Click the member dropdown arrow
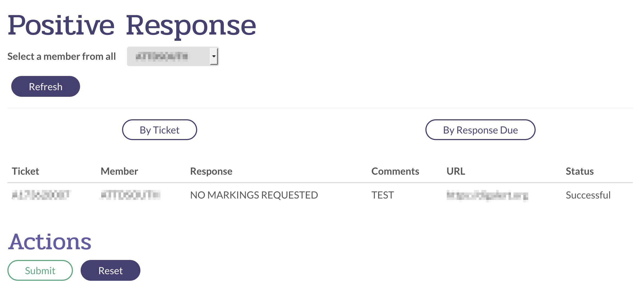This screenshot has width=644, height=306. point(214,56)
